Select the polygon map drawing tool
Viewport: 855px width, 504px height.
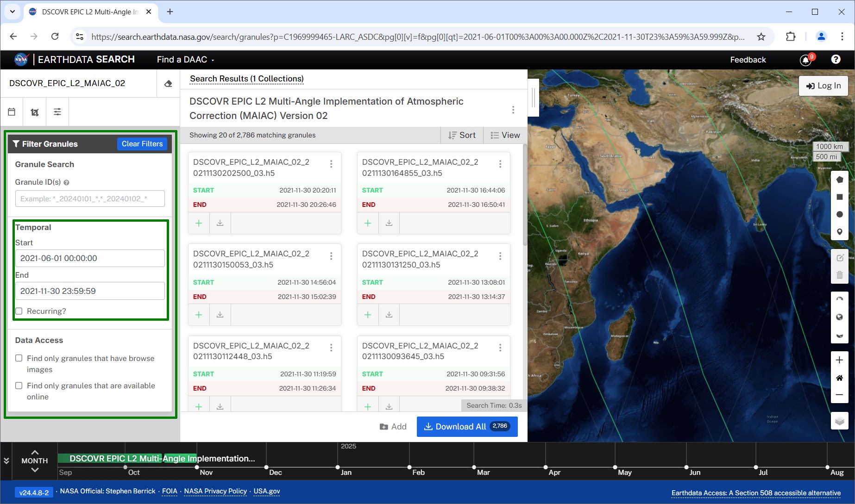[840, 180]
